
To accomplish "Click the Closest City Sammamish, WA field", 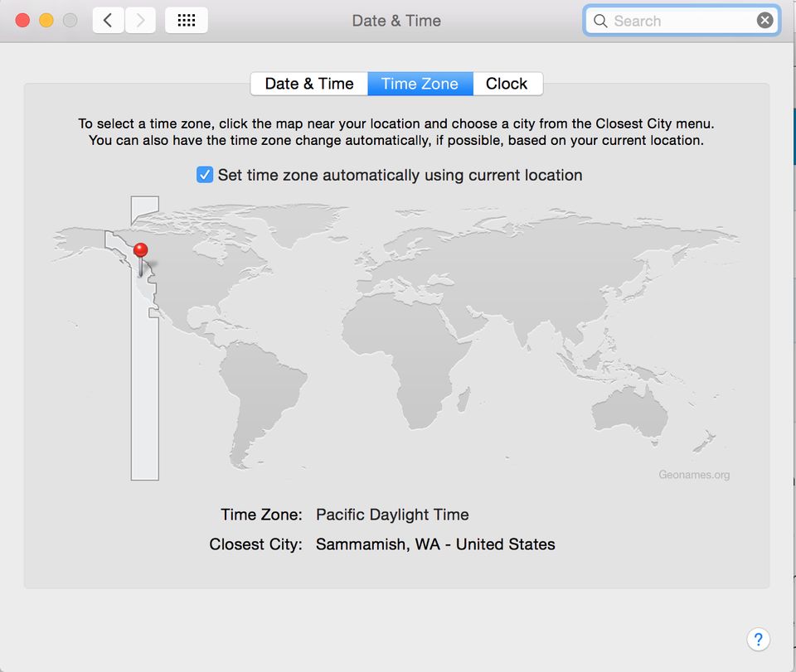I will (x=435, y=544).
